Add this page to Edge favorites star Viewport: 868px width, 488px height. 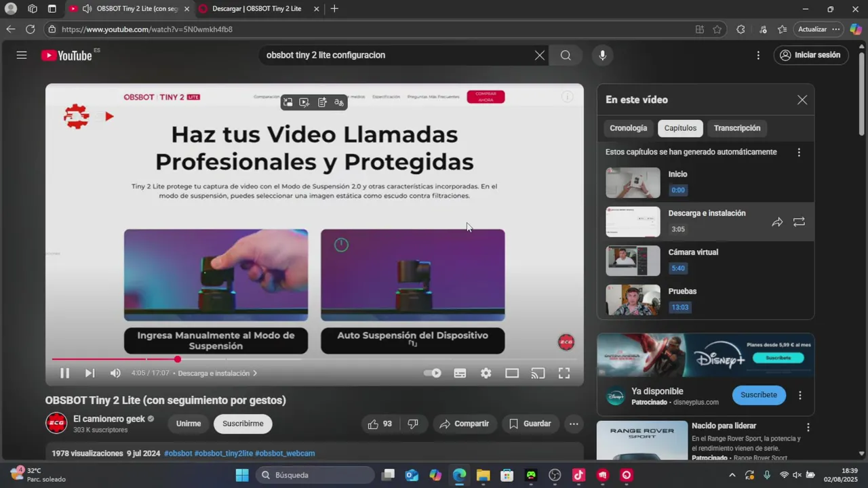[717, 29]
